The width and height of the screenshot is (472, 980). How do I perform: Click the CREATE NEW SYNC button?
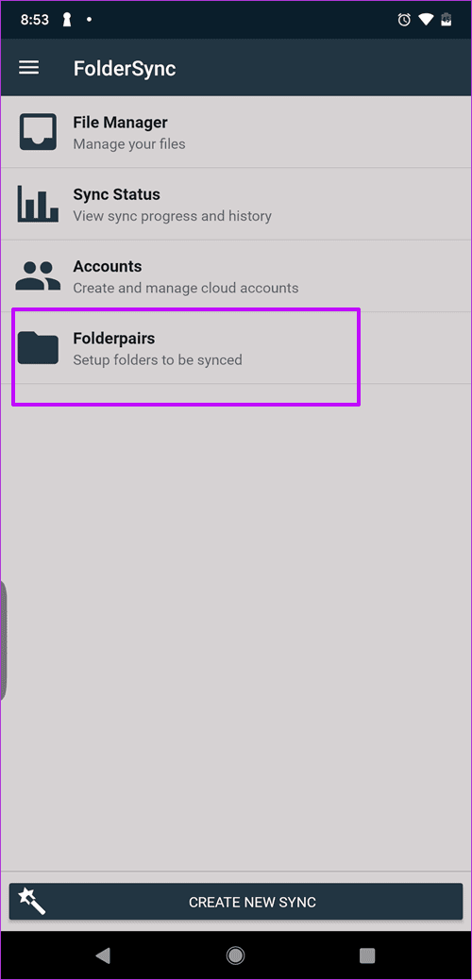[236, 902]
